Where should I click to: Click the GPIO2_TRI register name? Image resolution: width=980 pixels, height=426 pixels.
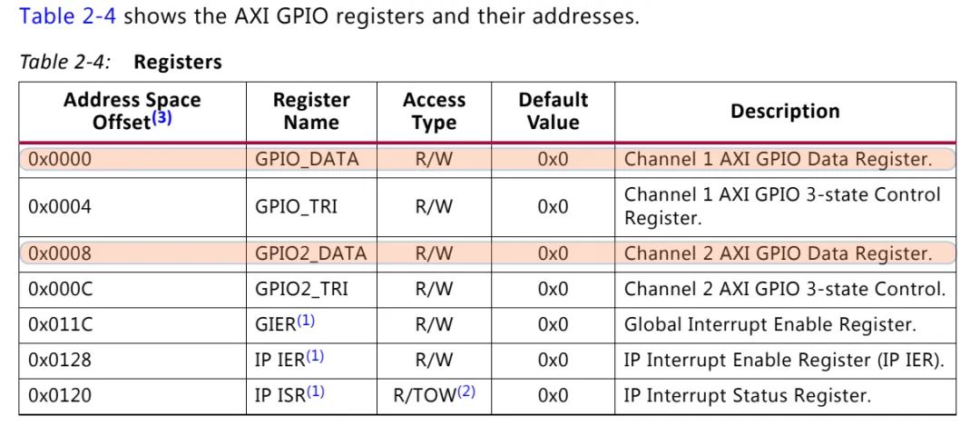pos(301,289)
